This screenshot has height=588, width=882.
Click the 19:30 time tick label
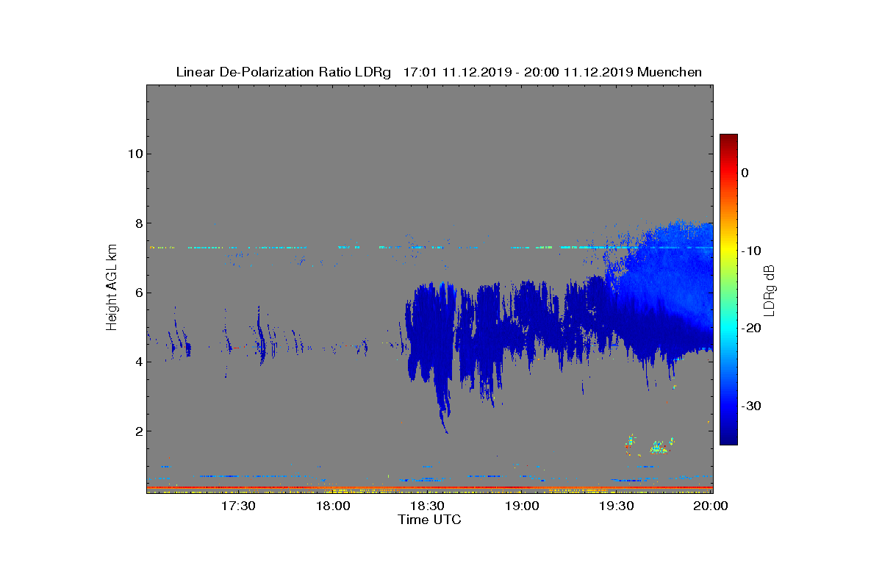pyautogui.click(x=617, y=506)
